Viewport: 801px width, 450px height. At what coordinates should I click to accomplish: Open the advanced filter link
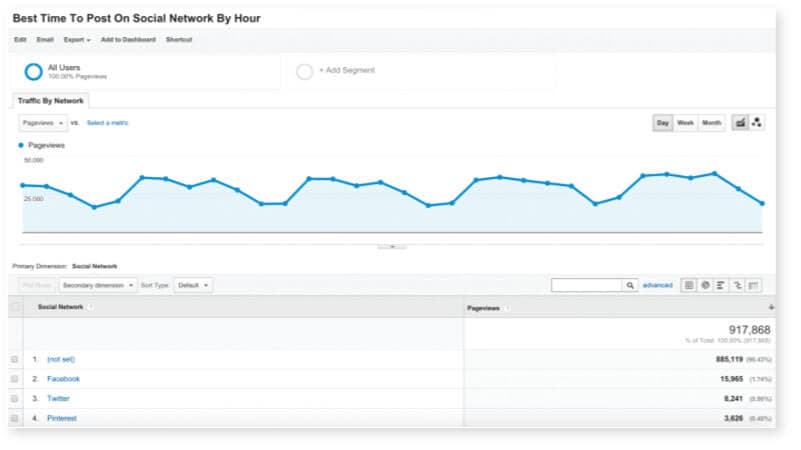click(x=657, y=285)
